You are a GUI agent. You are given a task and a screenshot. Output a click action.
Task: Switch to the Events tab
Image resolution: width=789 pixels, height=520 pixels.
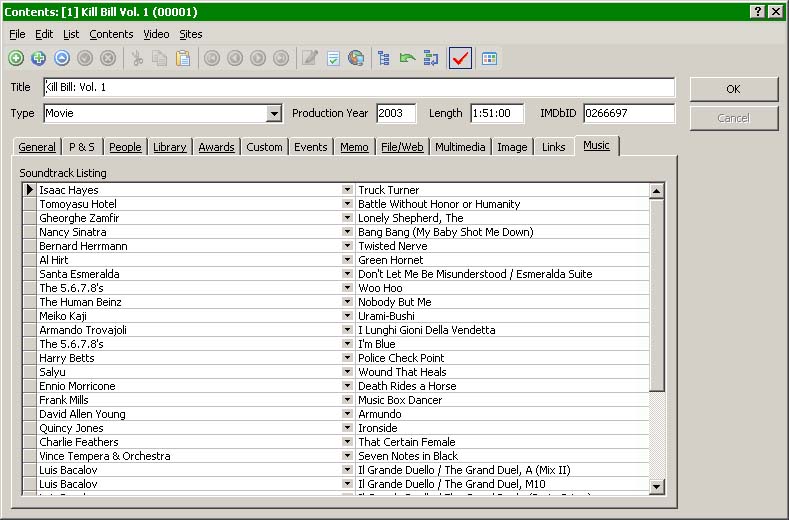(310, 147)
